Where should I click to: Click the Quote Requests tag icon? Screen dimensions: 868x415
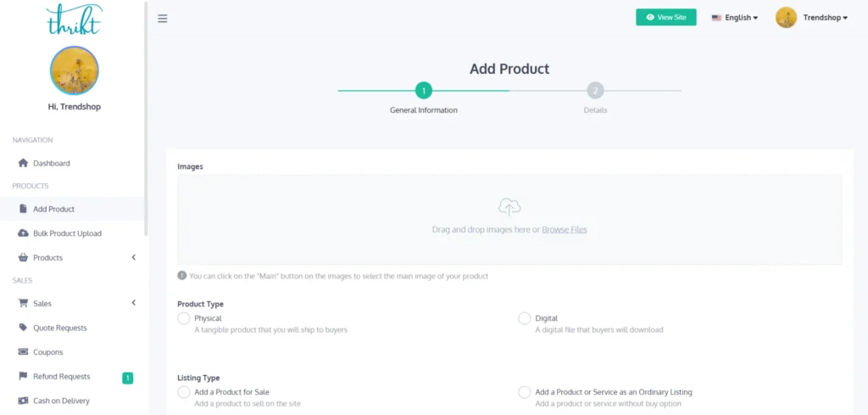tap(23, 328)
